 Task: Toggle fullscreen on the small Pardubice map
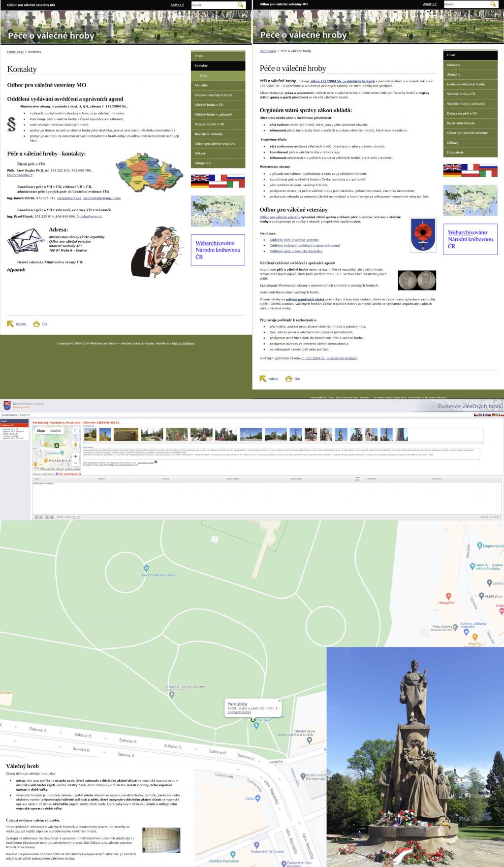point(75,430)
